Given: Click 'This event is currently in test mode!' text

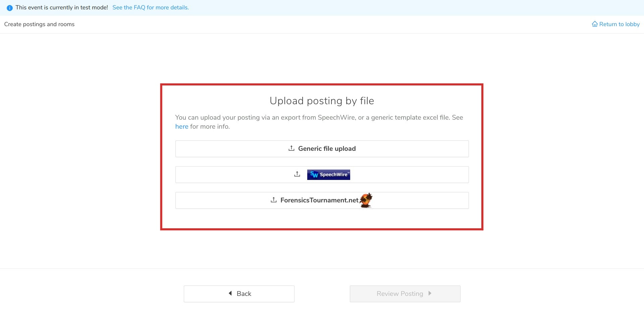Looking at the screenshot, I should 62,7.
